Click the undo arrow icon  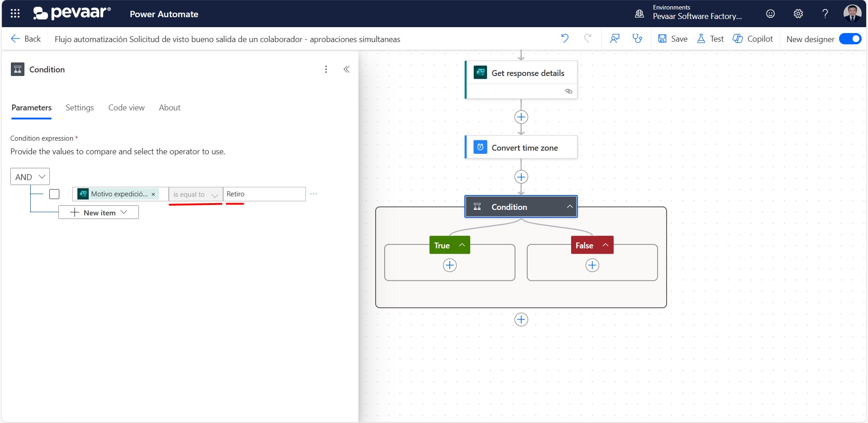click(x=565, y=38)
